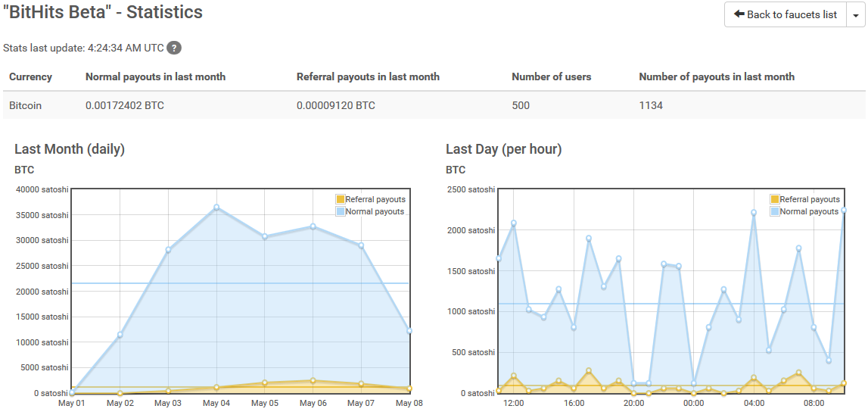Click the 04:00 normal payouts peak data point
Screen dimensions: 868x412
coord(754,213)
